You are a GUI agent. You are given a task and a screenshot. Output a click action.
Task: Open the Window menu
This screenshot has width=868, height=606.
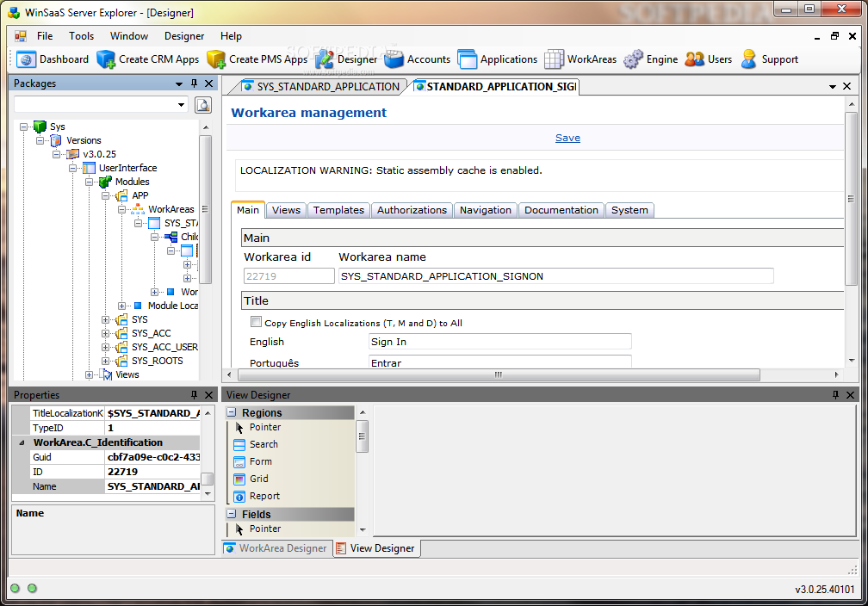pos(129,36)
